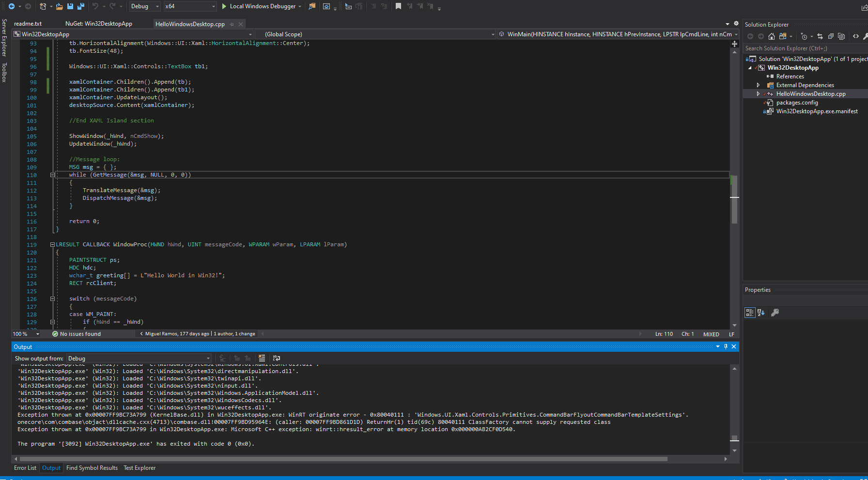Open the Test Explorer tab
The image size is (868, 480).
pos(139,468)
